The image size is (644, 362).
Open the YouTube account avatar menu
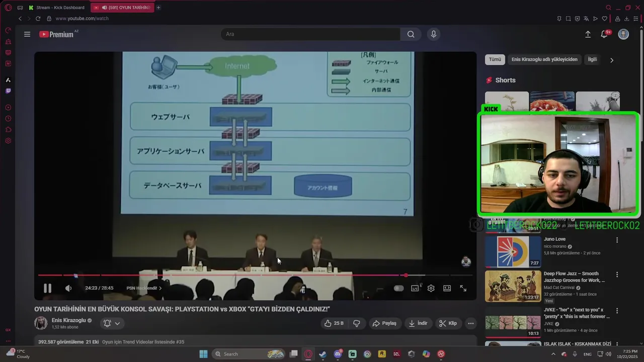tap(623, 34)
